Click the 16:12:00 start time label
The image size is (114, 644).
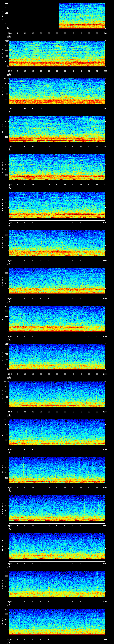[9, 336]
